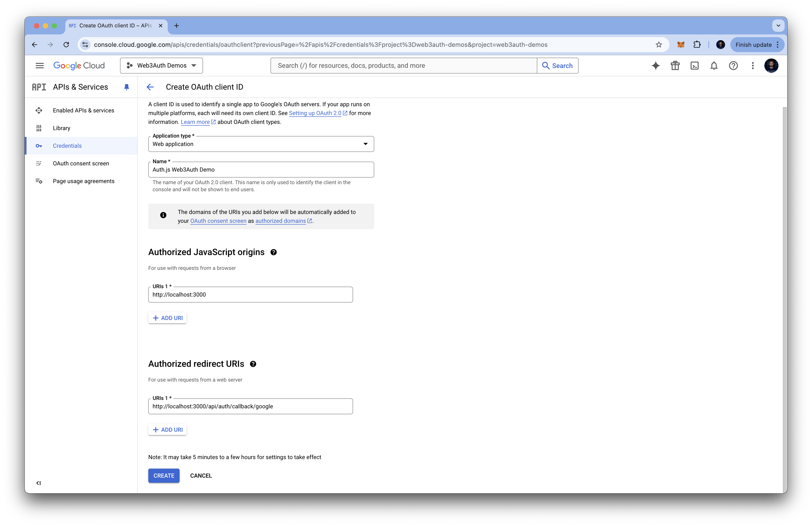Open the browser extensions puzzle icon
Screen dimensions: 812x526
point(697,45)
